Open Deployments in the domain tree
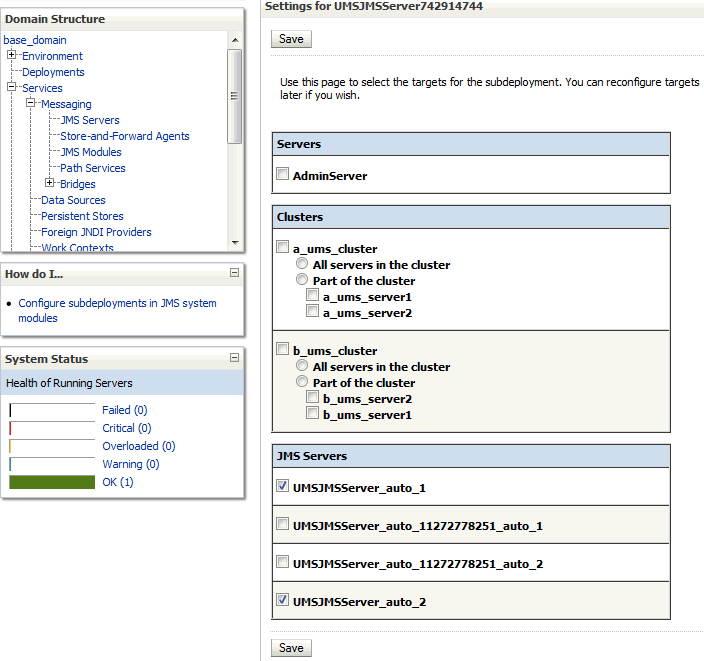This screenshot has height=661, width=704. (x=53, y=72)
